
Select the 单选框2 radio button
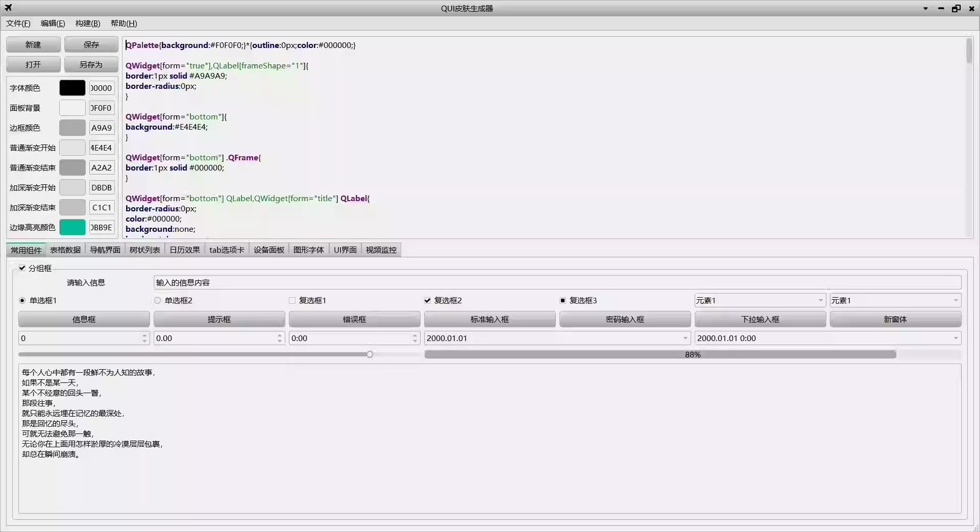[157, 300]
